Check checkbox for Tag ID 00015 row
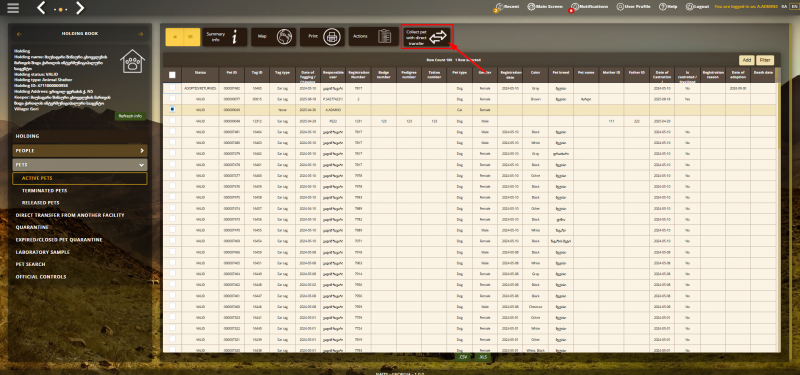This screenshot has height=375, width=800. tap(172, 99)
